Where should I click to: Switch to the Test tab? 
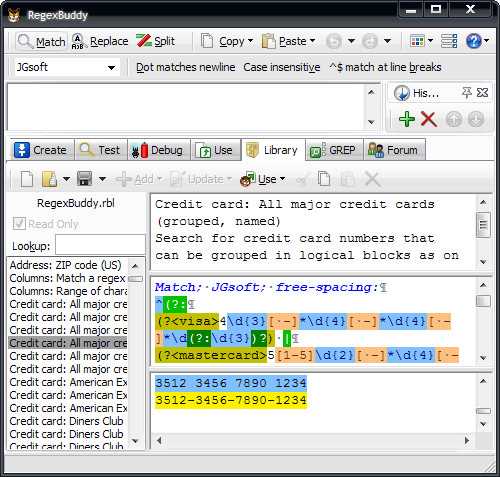click(101, 150)
